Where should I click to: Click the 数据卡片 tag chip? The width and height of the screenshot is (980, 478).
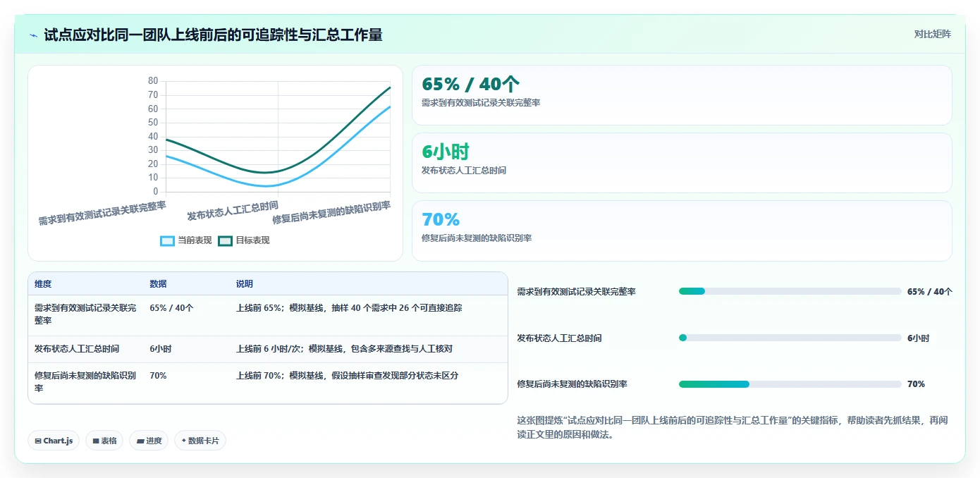tap(200, 441)
